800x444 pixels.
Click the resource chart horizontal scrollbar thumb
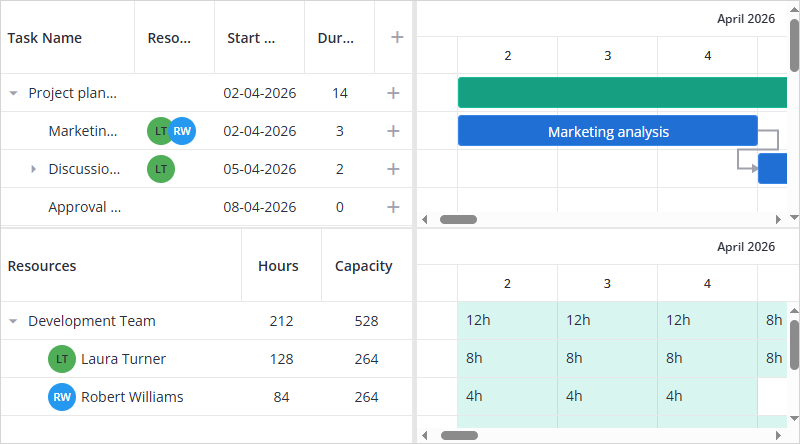(x=459, y=435)
